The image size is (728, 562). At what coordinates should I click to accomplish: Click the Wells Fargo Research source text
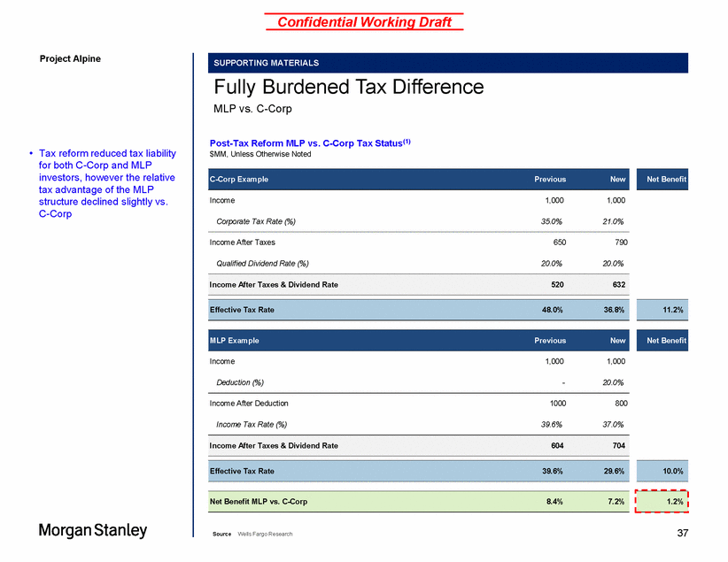point(265,534)
